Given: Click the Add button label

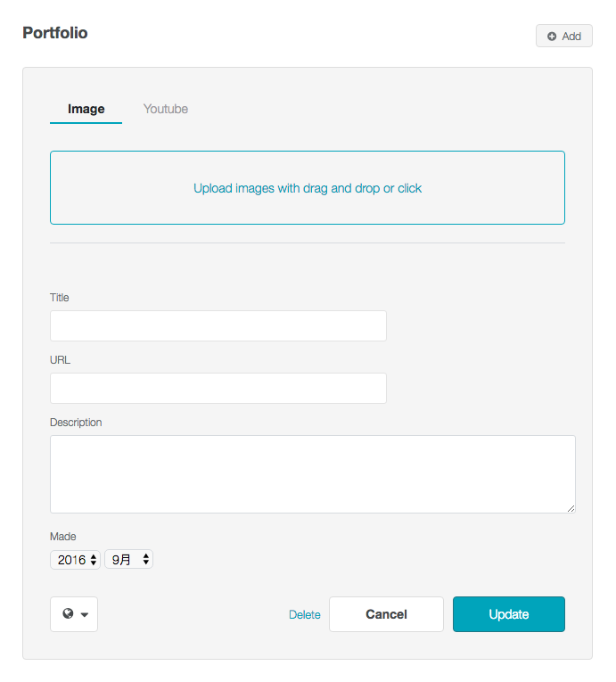Looking at the screenshot, I should 571,37.
